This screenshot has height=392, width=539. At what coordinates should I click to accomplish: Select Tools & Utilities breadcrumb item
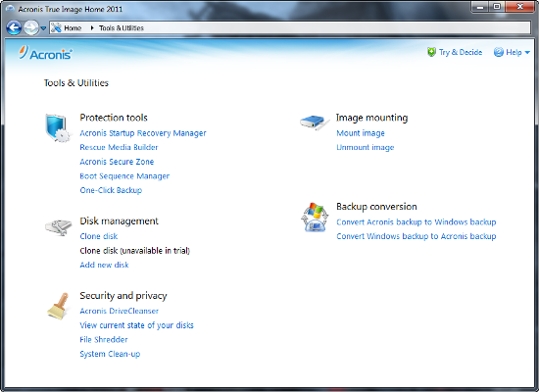(x=122, y=28)
